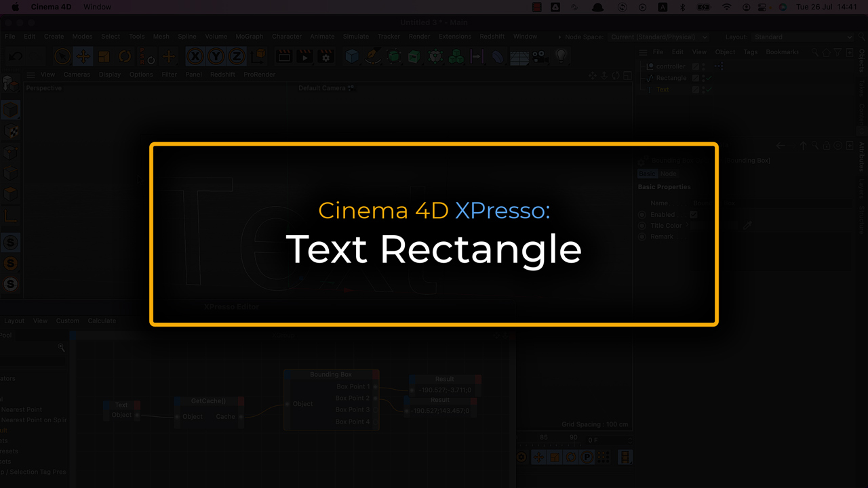Click the macOS Wi-Fi status icon

tap(727, 7)
